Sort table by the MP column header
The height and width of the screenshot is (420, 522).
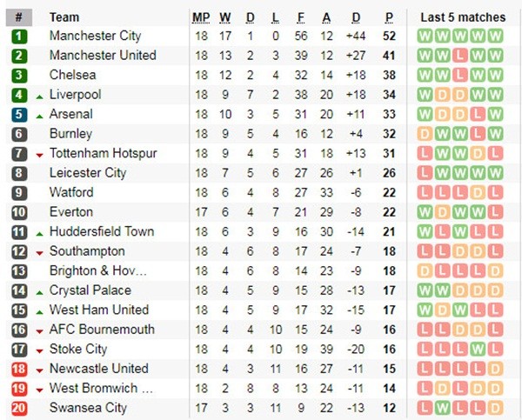pyautogui.click(x=201, y=17)
